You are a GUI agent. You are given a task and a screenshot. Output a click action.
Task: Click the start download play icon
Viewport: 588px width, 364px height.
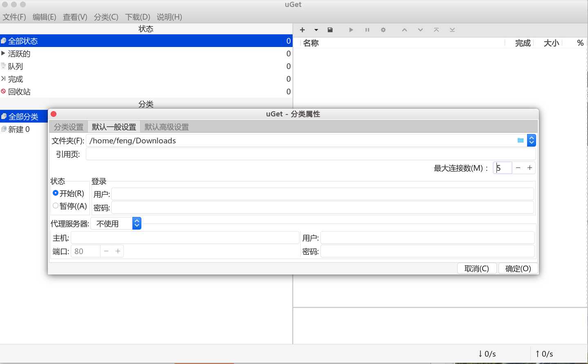351,30
